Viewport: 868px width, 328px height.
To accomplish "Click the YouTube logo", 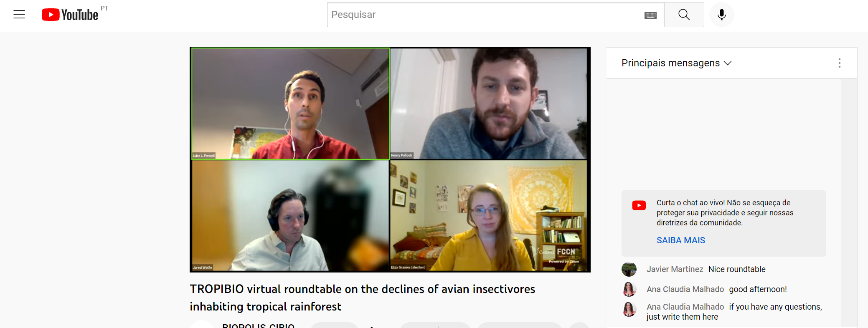I will 70,15.
